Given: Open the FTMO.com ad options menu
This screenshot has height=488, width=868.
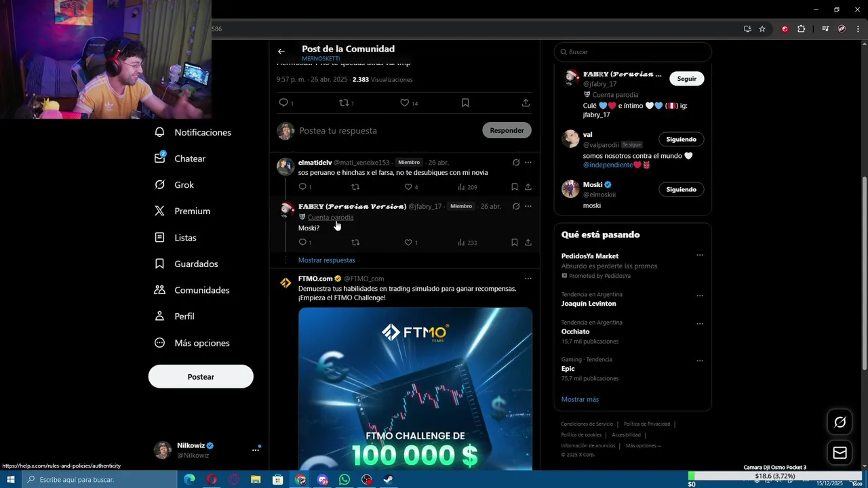Looking at the screenshot, I should pyautogui.click(x=528, y=279).
